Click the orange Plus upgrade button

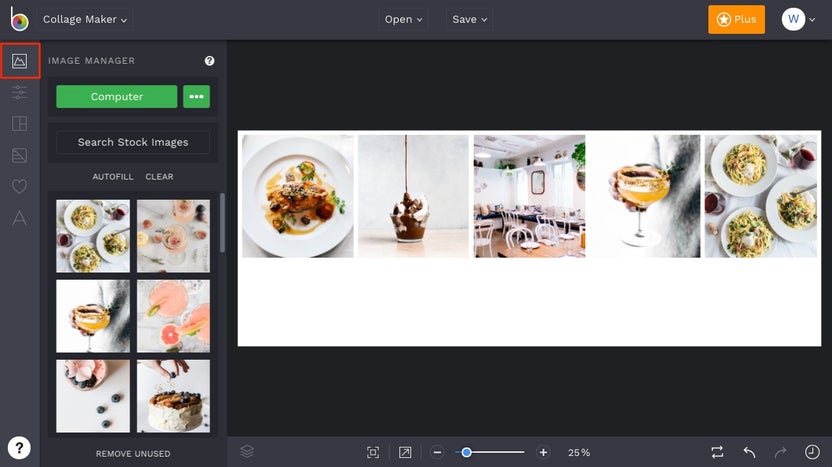736,20
